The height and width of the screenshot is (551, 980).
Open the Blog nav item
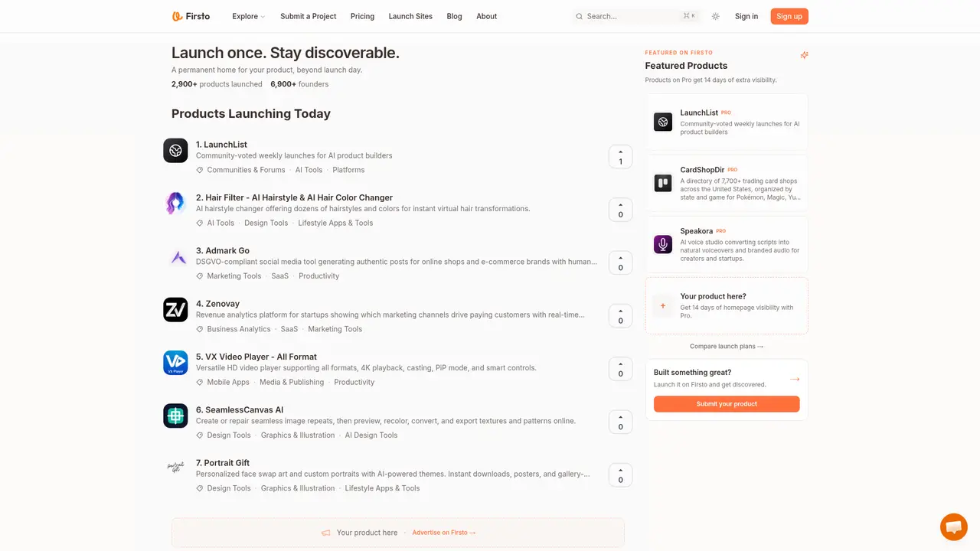point(454,16)
